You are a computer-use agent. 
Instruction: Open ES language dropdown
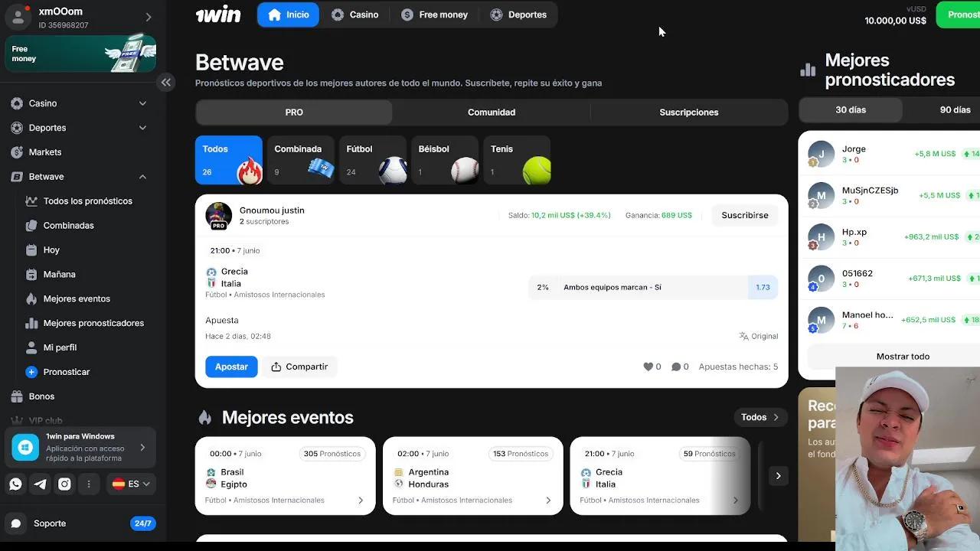pyautogui.click(x=131, y=484)
